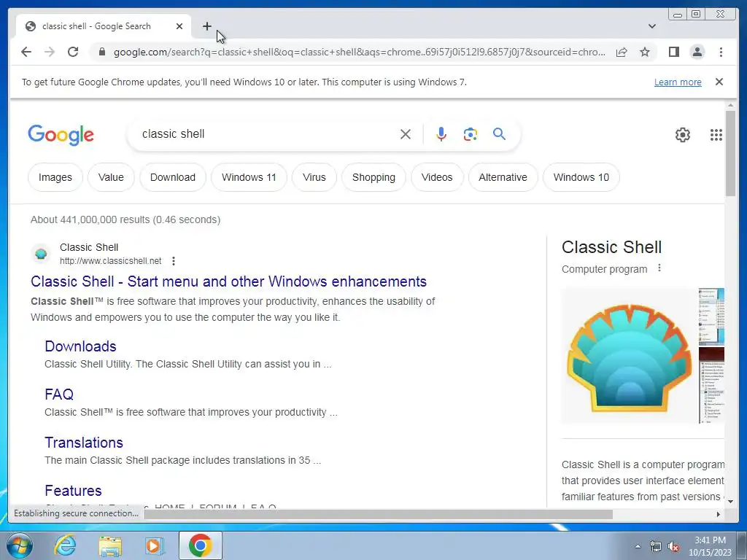Image resolution: width=747 pixels, height=560 pixels.
Task: Click the padlock site info icon
Action: 101,52
